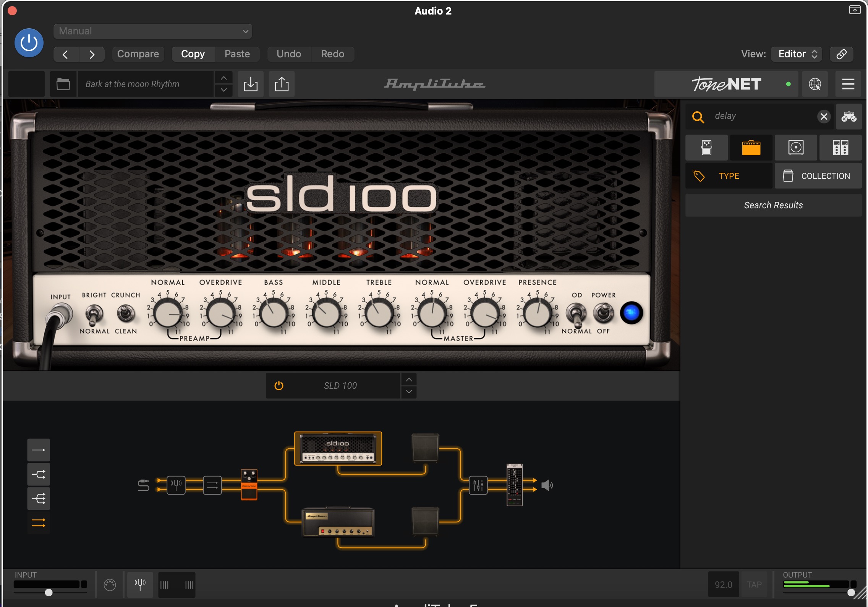This screenshot has width=868, height=607.
Task: Click the Undo button
Action: click(289, 54)
